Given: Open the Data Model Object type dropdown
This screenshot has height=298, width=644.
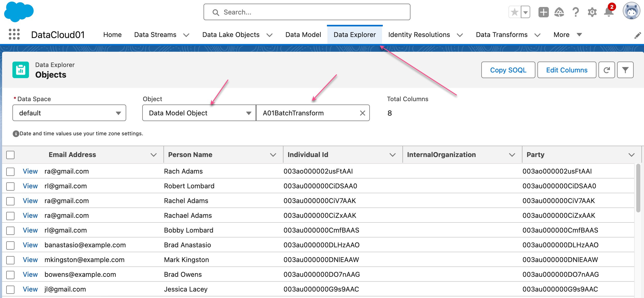Looking at the screenshot, I should (x=199, y=113).
